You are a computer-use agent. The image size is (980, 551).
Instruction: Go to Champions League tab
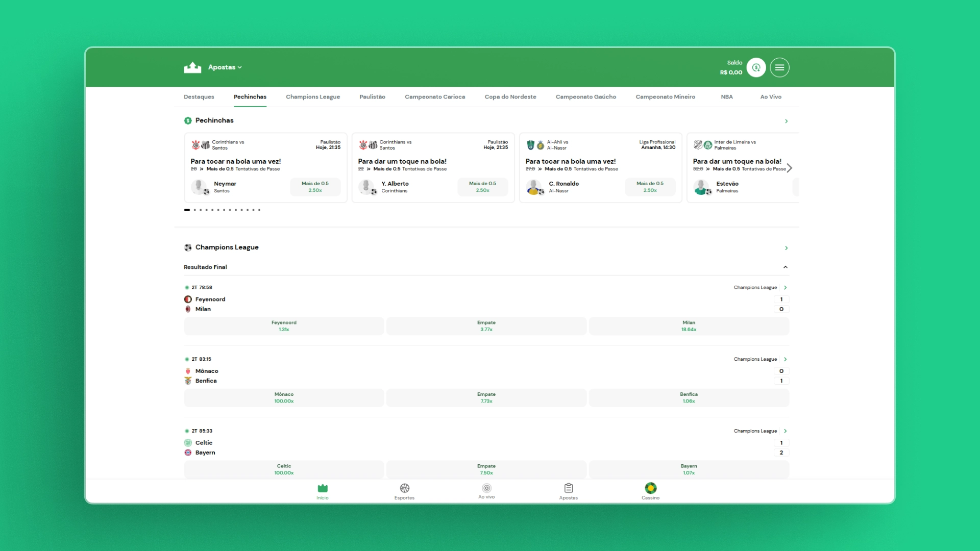(313, 97)
